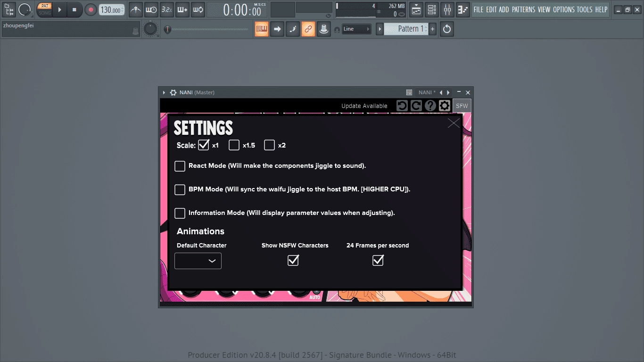
Task: Click the Stop transport button
Action: pyautogui.click(x=74, y=9)
